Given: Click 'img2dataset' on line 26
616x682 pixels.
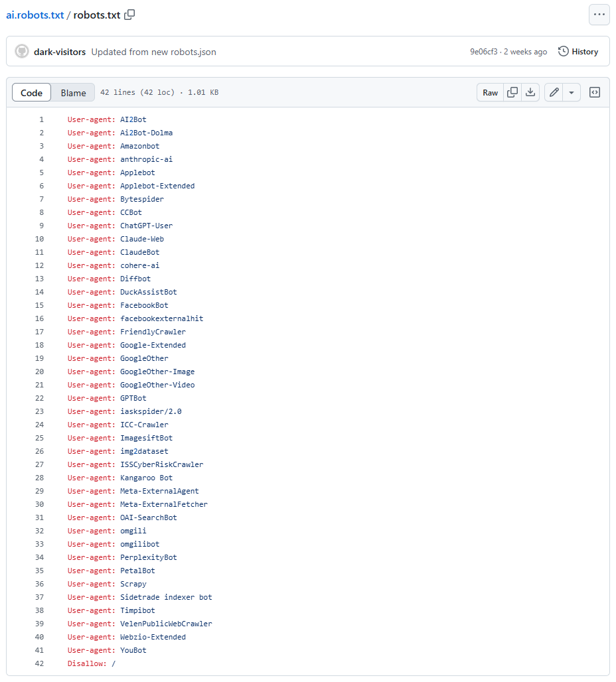Looking at the screenshot, I should pos(144,451).
